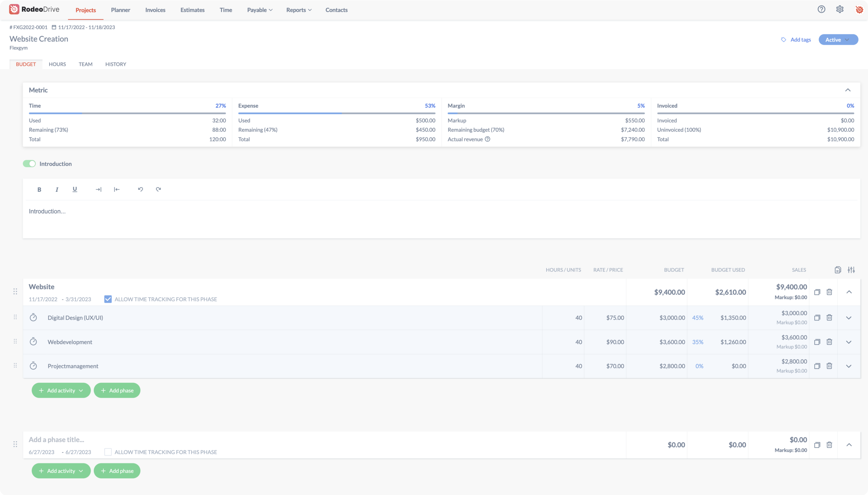Click settings gear icon in top bar
868x495 pixels.
click(x=840, y=9)
